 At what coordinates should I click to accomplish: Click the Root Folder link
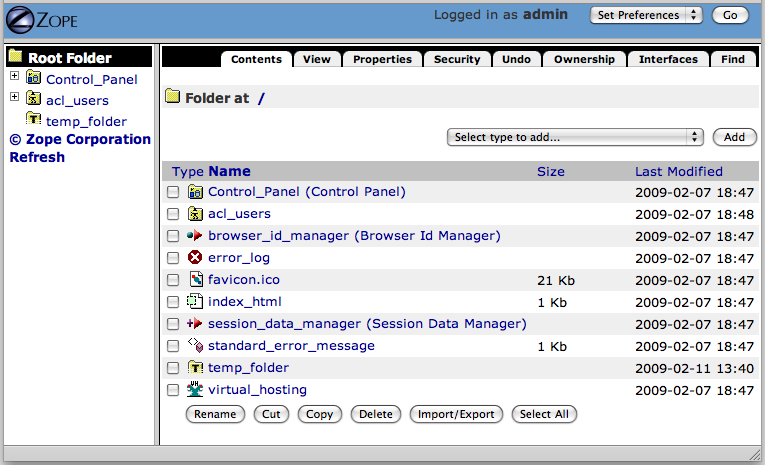tap(70, 58)
